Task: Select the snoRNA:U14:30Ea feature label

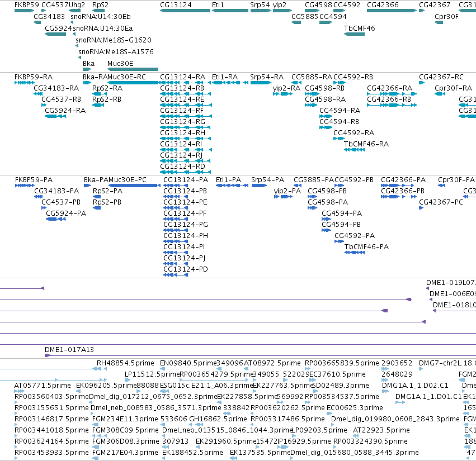Action: [102, 28]
